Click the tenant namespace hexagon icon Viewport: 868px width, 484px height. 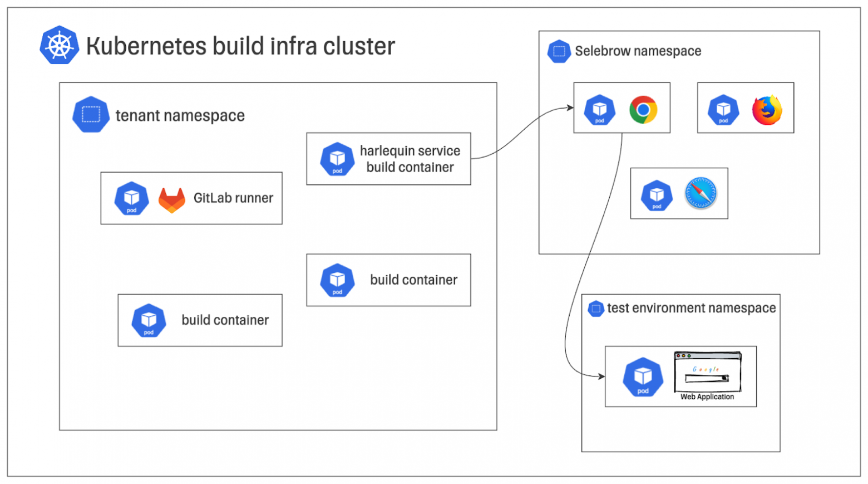pyautogui.click(x=91, y=115)
